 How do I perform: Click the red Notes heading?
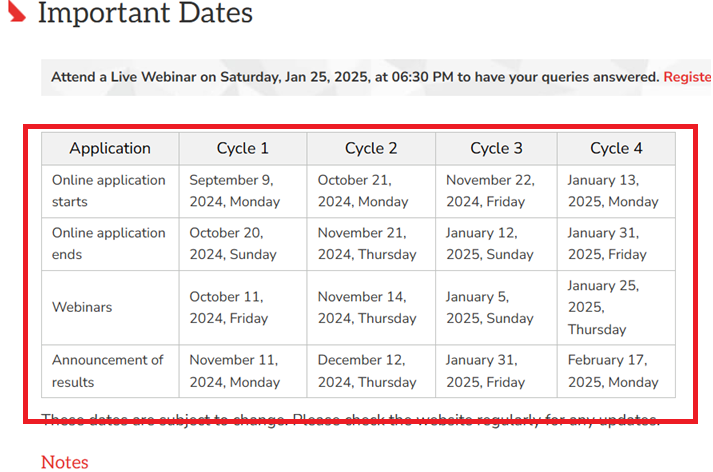[65, 462]
